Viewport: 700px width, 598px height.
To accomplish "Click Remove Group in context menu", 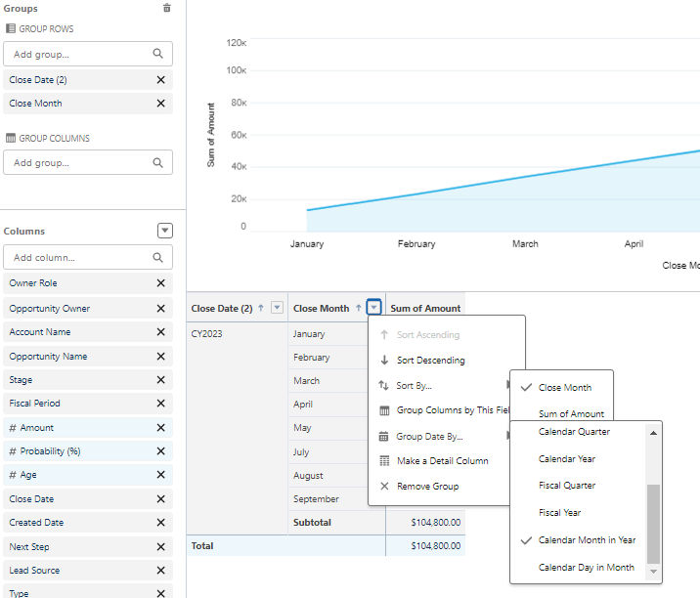I will click(x=427, y=487).
